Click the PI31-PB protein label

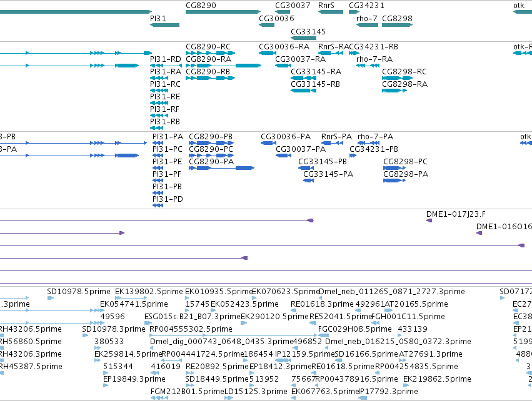point(168,187)
